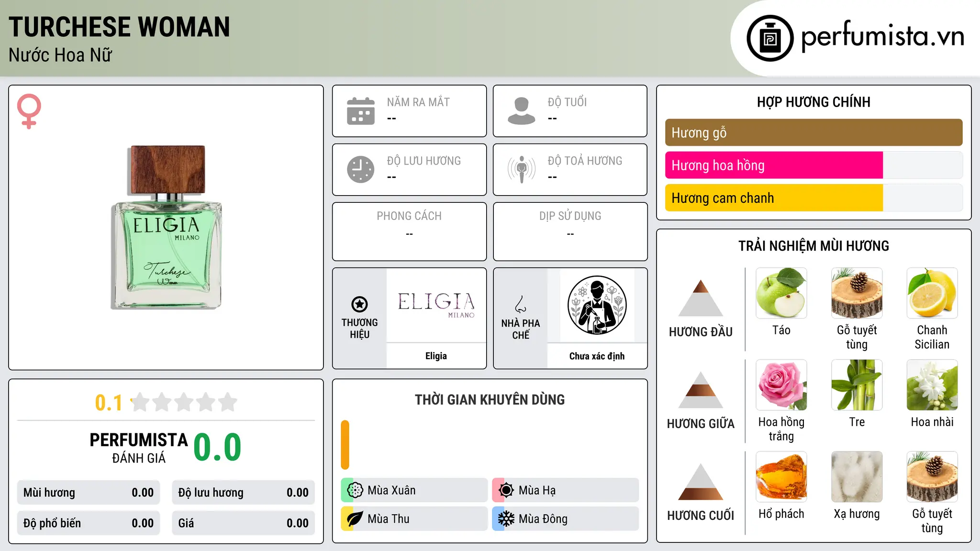Open the Xạ hương musk image
980x551 pixels.
coord(857,477)
